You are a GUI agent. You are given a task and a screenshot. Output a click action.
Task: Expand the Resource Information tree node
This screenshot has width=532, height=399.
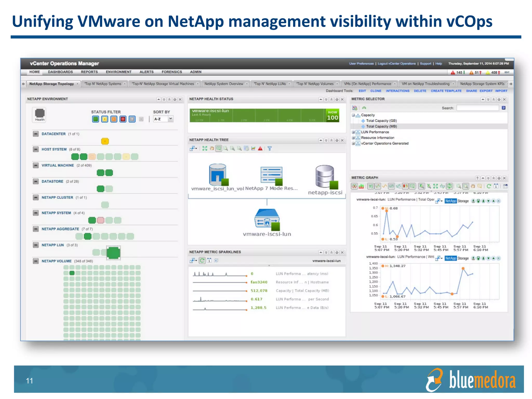[x=353, y=138]
